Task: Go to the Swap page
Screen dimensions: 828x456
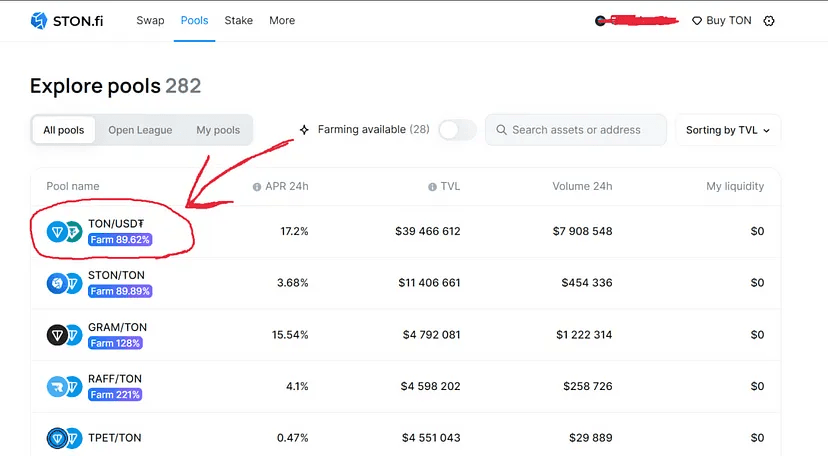Action: click(150, 21)
